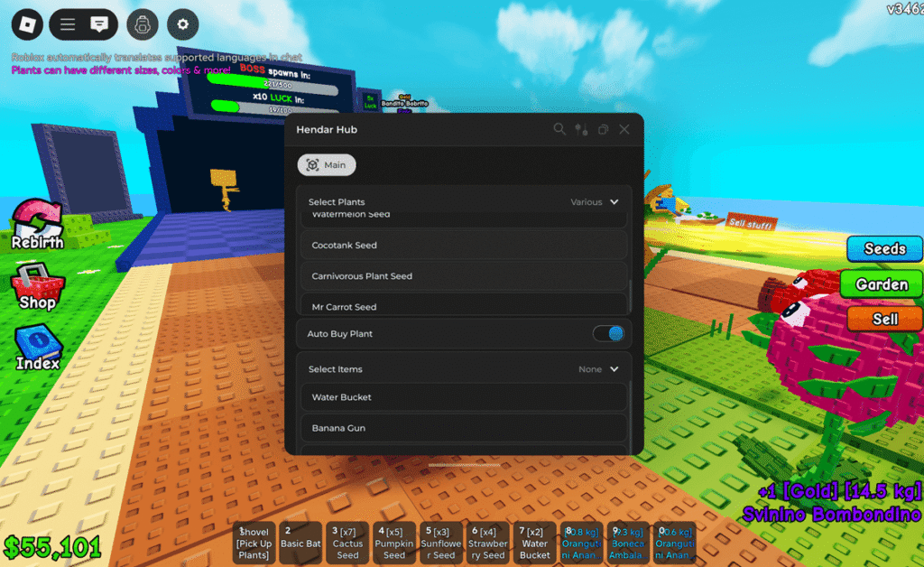This screenshot has height=567, width=924.
Task: Select Basic Bat hotbar slot
Action: tap(300, 544)
